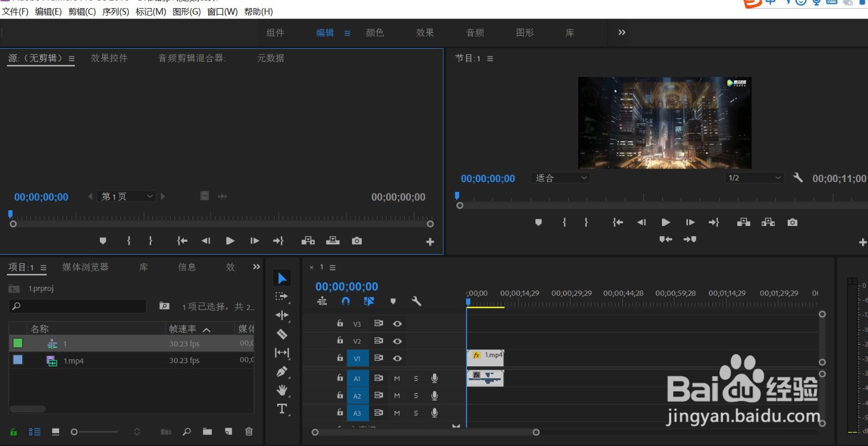Open timeline sequence 1 panel menu

click(333, 268)
